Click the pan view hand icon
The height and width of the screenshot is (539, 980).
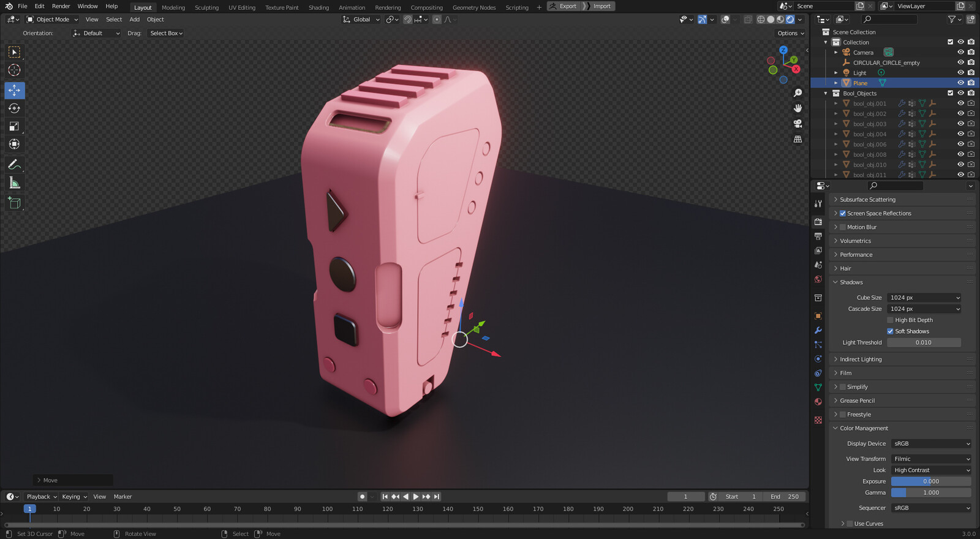797,108
